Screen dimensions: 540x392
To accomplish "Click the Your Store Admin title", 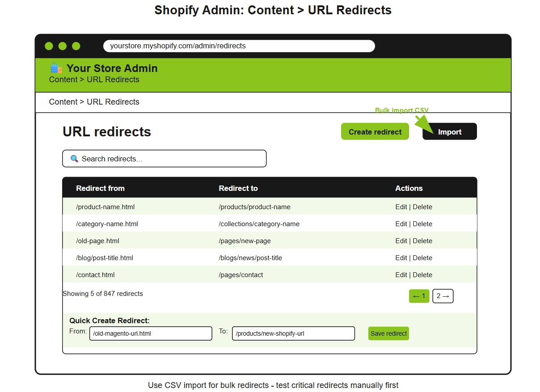I will point(112,68).
